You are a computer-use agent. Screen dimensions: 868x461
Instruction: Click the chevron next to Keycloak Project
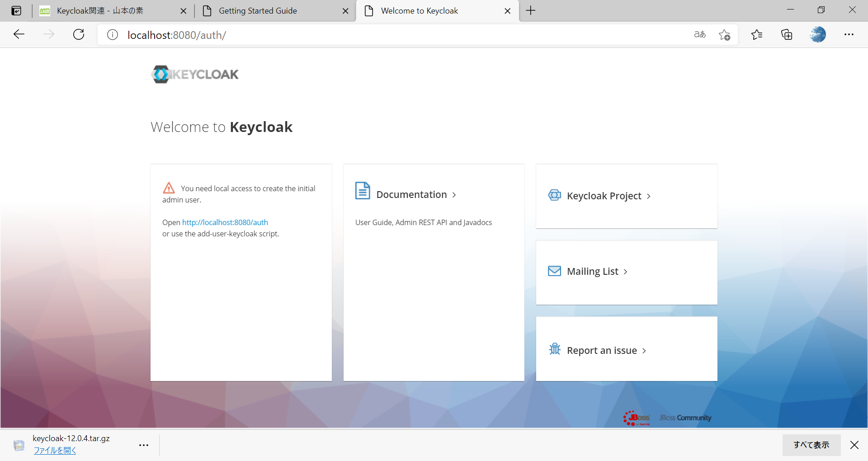(648, 196)
